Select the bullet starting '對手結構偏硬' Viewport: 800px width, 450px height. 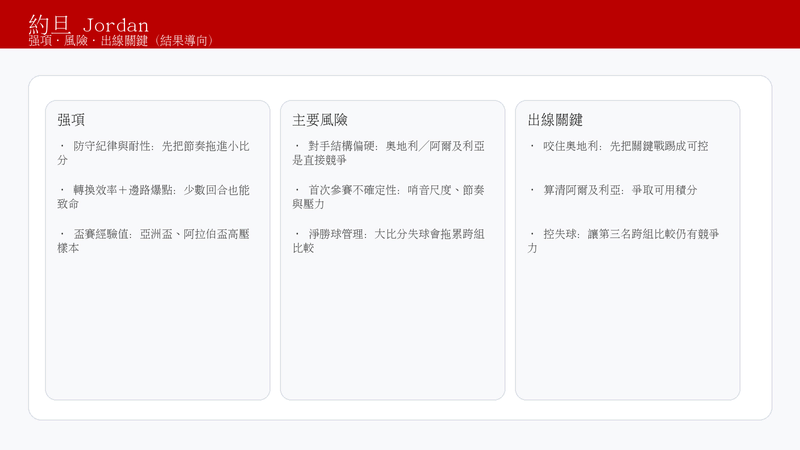coord(389,153)
